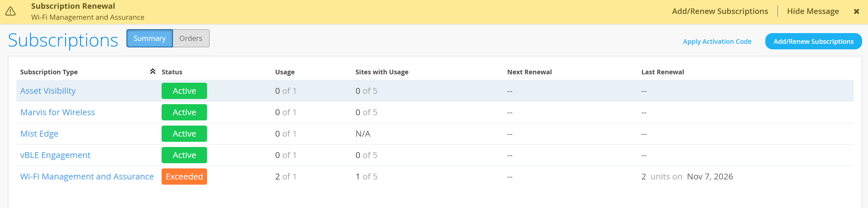Click Active badge in vBLE Engagement row

[184, 155]
